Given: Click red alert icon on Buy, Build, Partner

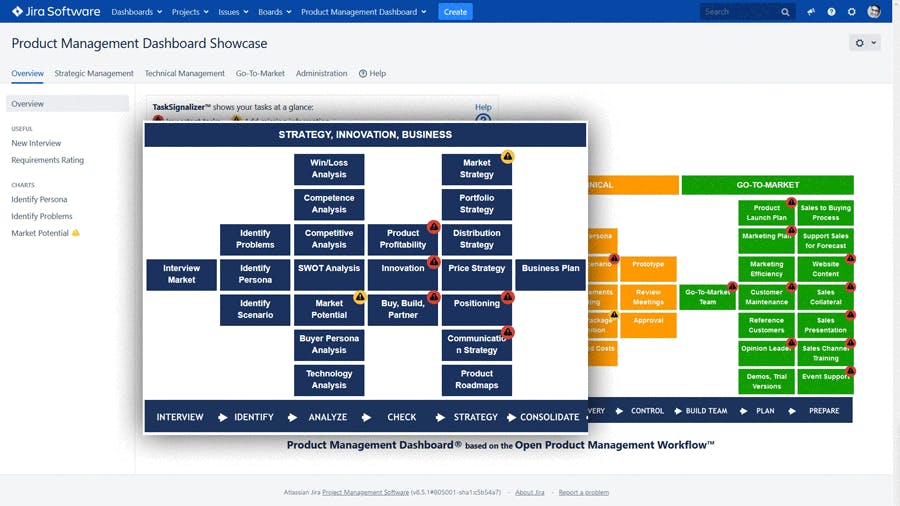Looking at the screenshot, I should click(x=434, y=297).
